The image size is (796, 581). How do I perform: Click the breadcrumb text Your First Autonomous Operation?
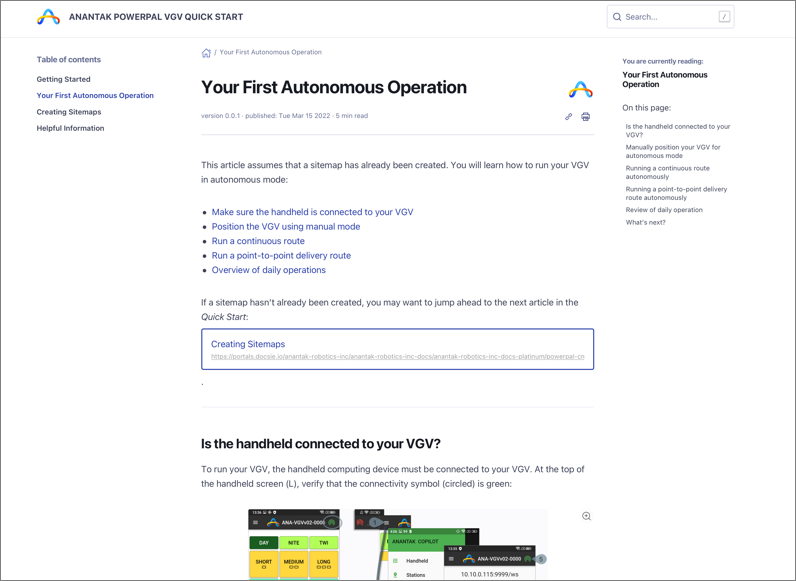pos(271,52)
